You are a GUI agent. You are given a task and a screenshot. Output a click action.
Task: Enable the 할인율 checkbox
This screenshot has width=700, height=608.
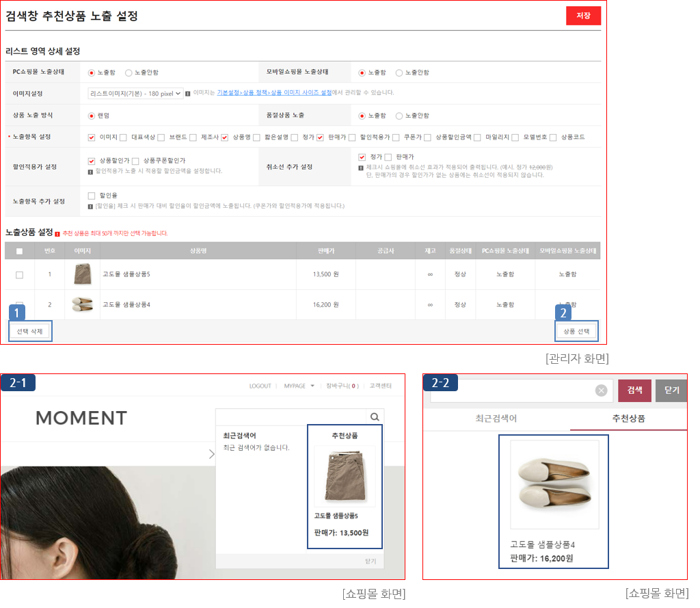[92, 196]
